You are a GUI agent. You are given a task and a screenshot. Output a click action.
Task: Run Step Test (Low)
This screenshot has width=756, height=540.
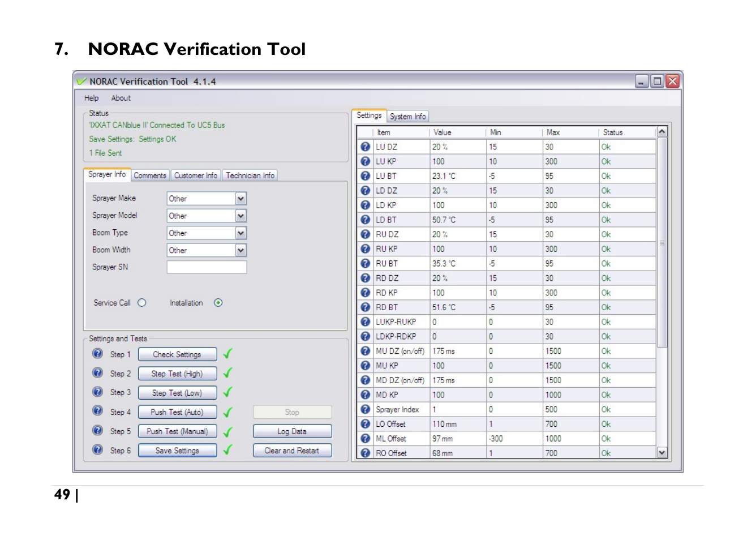[x=177, y=393]
